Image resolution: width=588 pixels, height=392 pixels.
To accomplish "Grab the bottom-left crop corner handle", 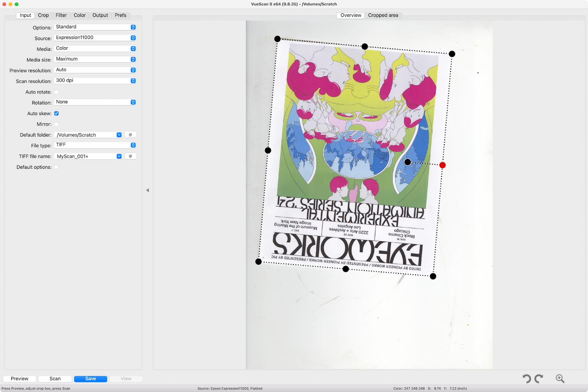I will point(258,261).
